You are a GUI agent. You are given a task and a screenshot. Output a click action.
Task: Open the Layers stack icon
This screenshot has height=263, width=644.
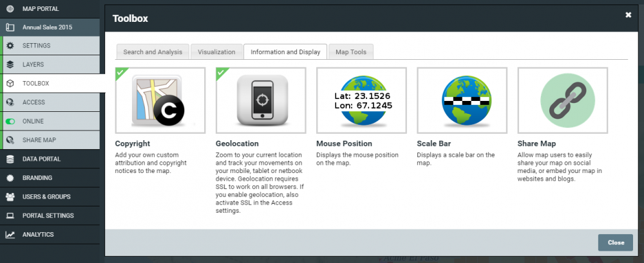10,64
